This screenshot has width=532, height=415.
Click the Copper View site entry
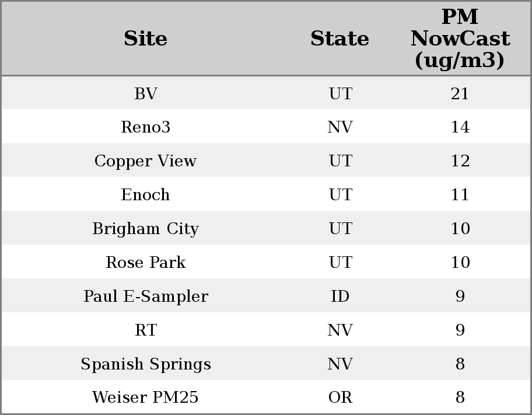point(146,161)
